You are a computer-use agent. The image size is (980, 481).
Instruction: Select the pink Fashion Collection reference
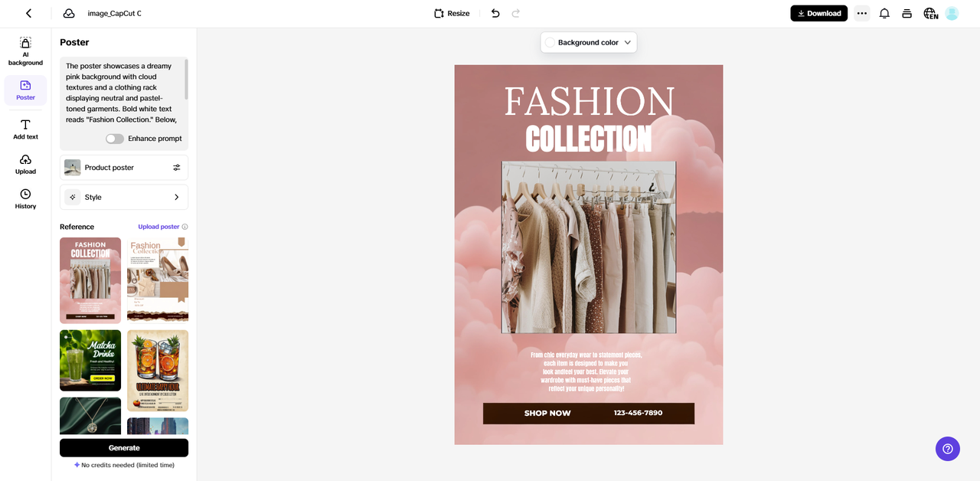[x=90, y=280]
